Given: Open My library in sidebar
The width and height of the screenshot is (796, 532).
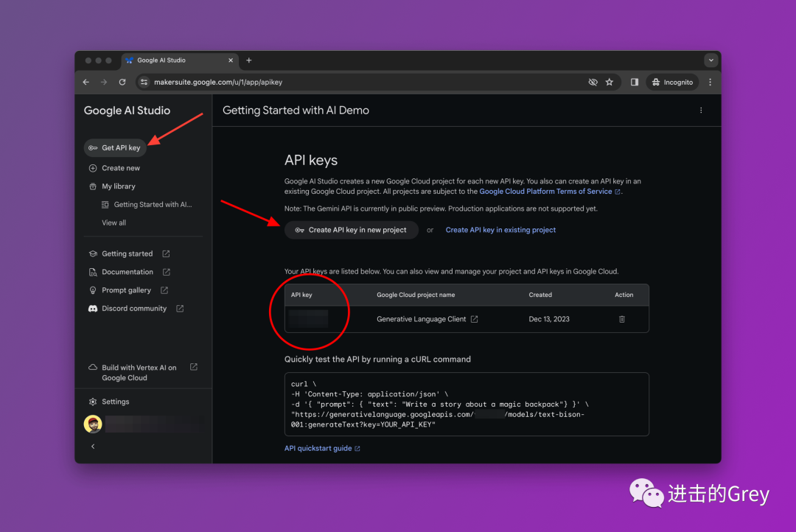Looking at the screenshot, I should pyautogui.click(x=113, y=186).
